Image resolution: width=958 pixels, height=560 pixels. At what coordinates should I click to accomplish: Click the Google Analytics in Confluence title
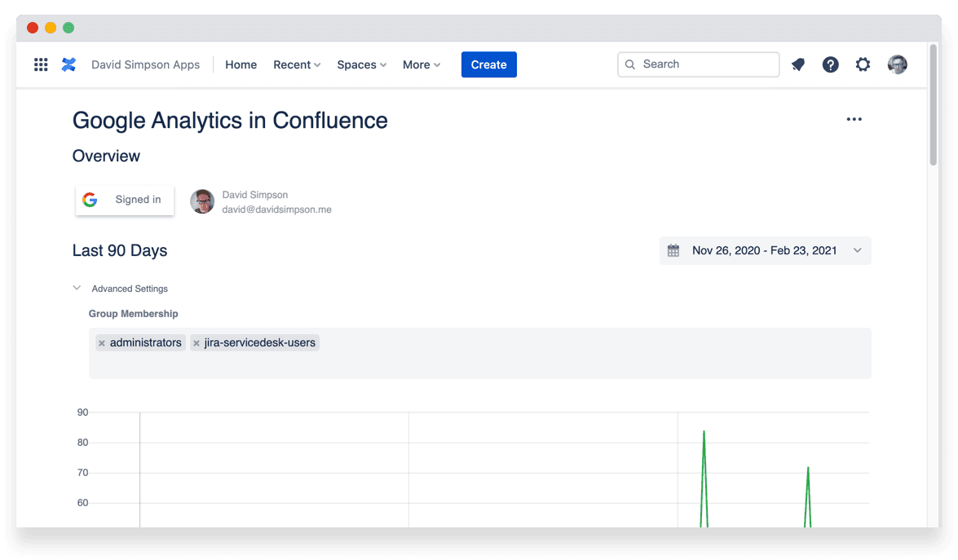click(230, 121)
